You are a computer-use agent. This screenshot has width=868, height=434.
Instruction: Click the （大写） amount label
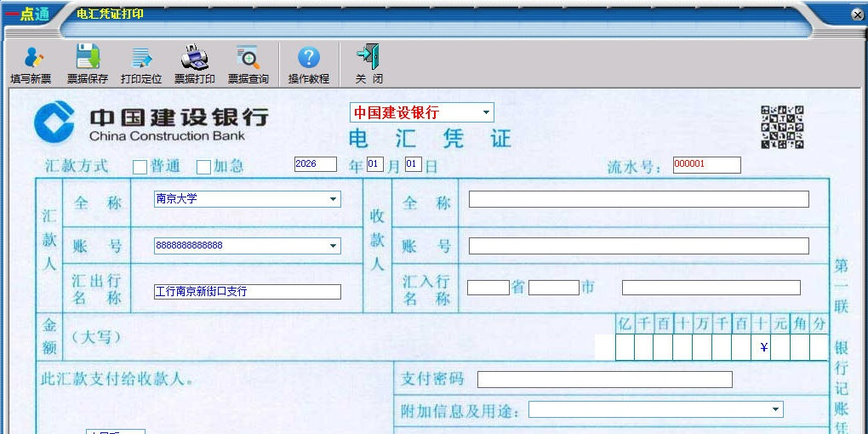pos(96,337)
